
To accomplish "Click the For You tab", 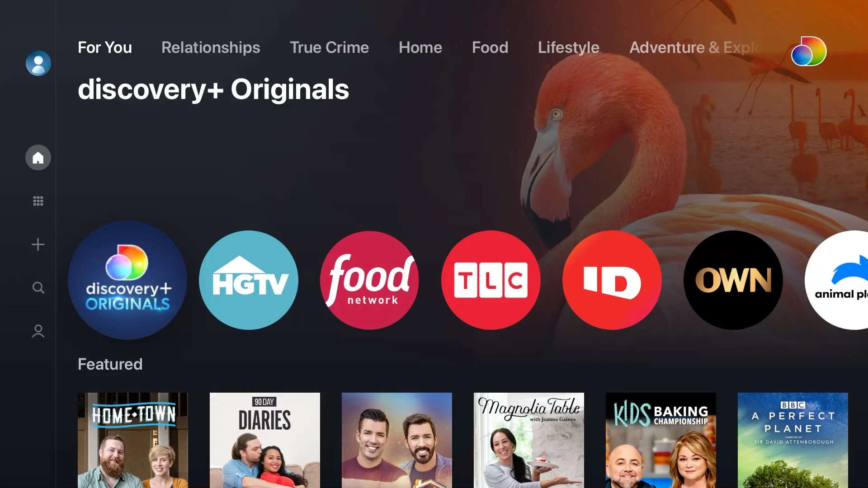I will click(x=104, y=47).
